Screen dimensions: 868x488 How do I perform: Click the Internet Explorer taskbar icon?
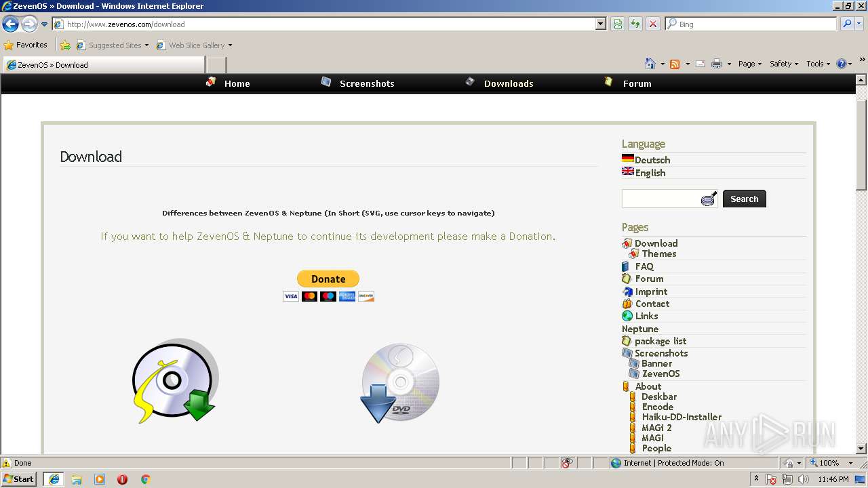54,479
